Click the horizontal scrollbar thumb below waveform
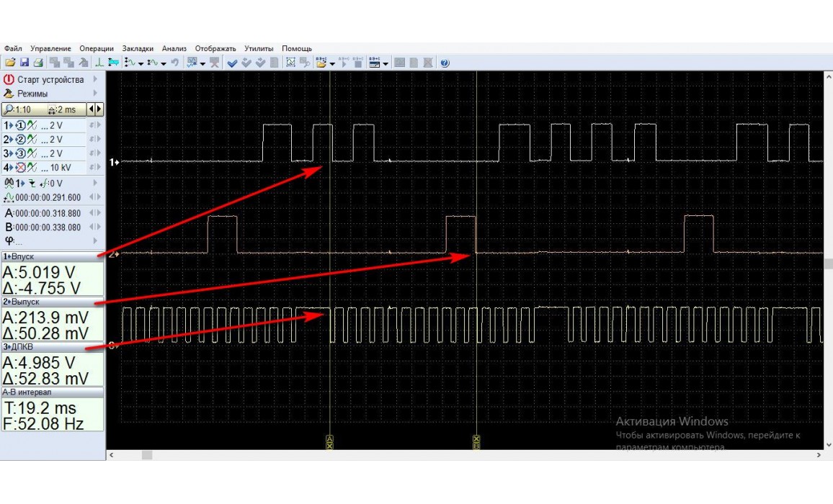Screen dimensions: 833x504 tap(147, 455)
